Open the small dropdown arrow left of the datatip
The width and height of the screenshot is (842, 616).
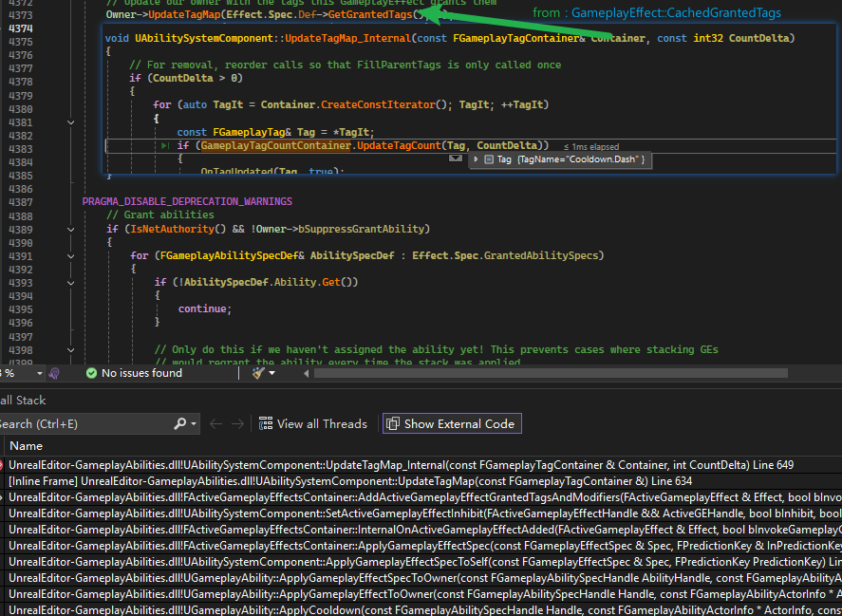(x=456, y=159)
